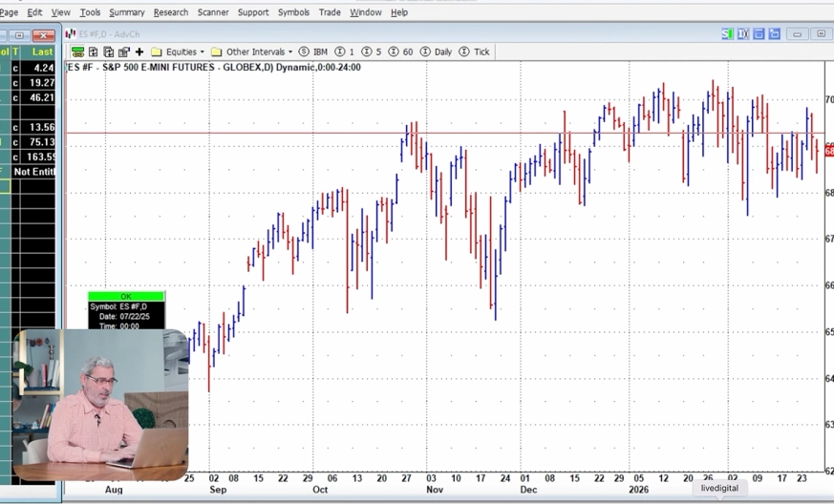Click the blue window layout icon
The width and height of the screenshot is (834, 504).
tap(759, 33)
